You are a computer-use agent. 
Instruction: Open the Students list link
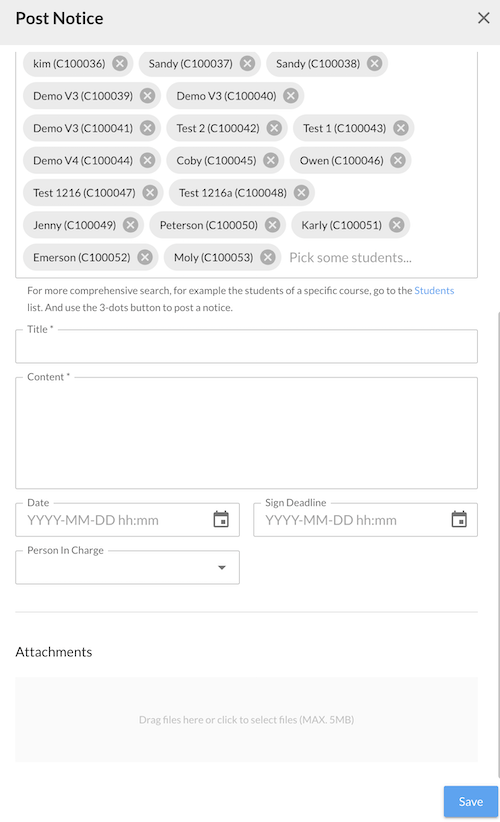434,290
